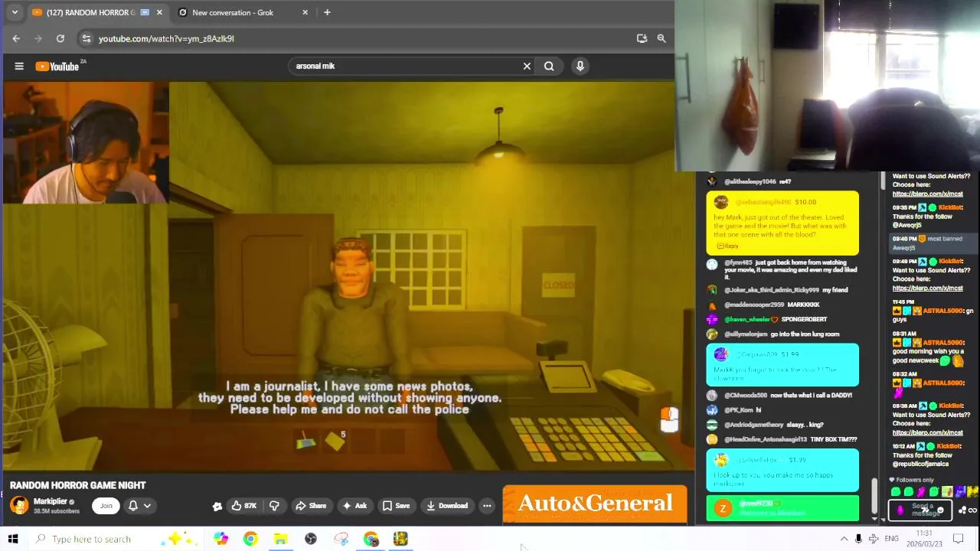Download the video
The height and width of the screenshot is (551, 980).
click(x=447, y=505)
